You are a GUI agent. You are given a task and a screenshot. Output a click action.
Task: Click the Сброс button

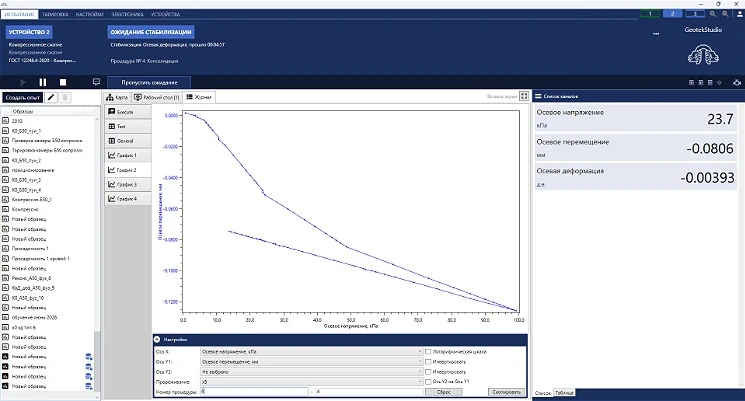(x=443, y=392)
